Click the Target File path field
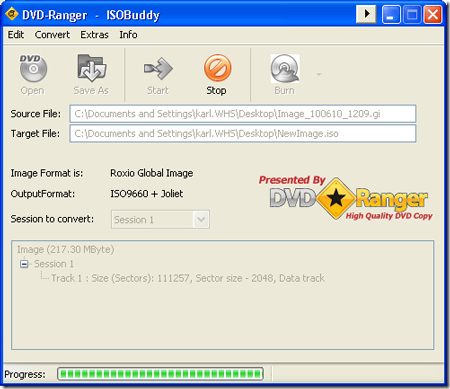 point(243,133)
